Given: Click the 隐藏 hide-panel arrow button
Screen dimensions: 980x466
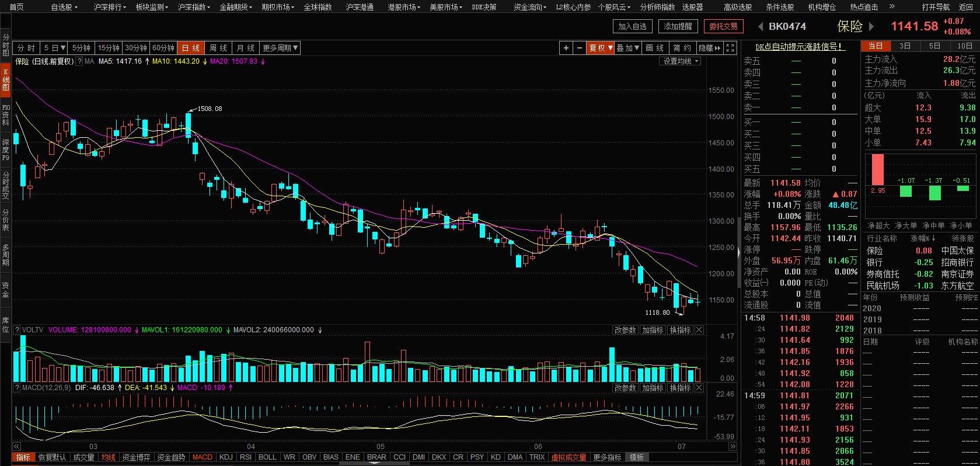Looking at the screenshot, I should 710,48.
